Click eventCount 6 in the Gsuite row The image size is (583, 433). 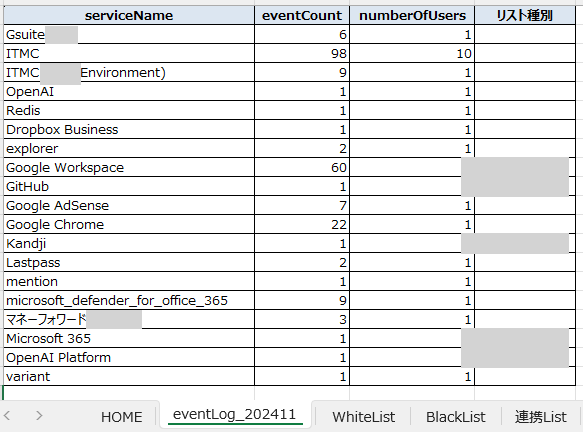302,34
